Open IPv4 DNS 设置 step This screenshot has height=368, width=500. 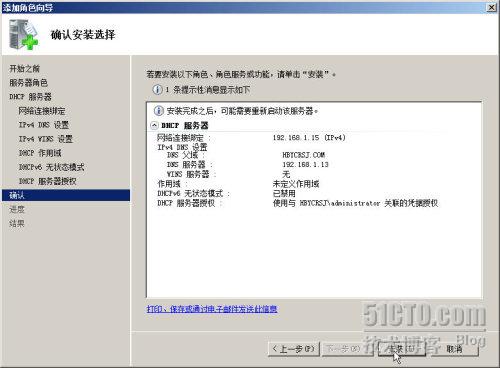tap(44, 125)
